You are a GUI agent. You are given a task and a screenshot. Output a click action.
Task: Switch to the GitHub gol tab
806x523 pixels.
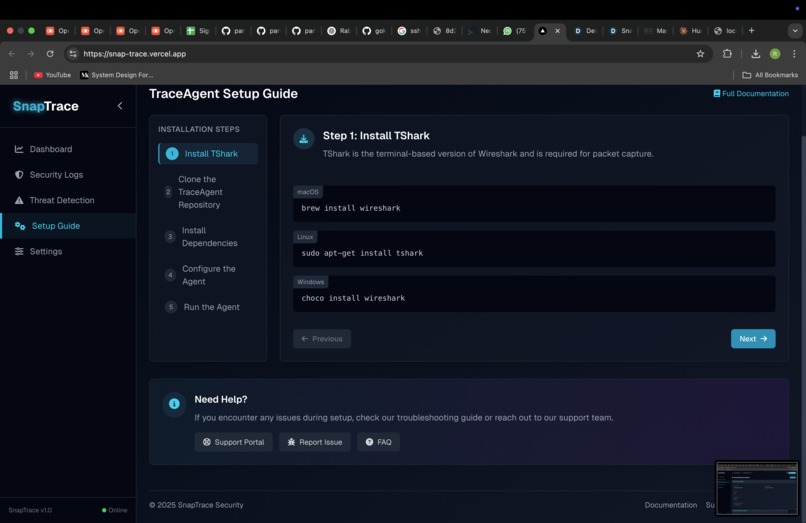[x=374, y=31]
